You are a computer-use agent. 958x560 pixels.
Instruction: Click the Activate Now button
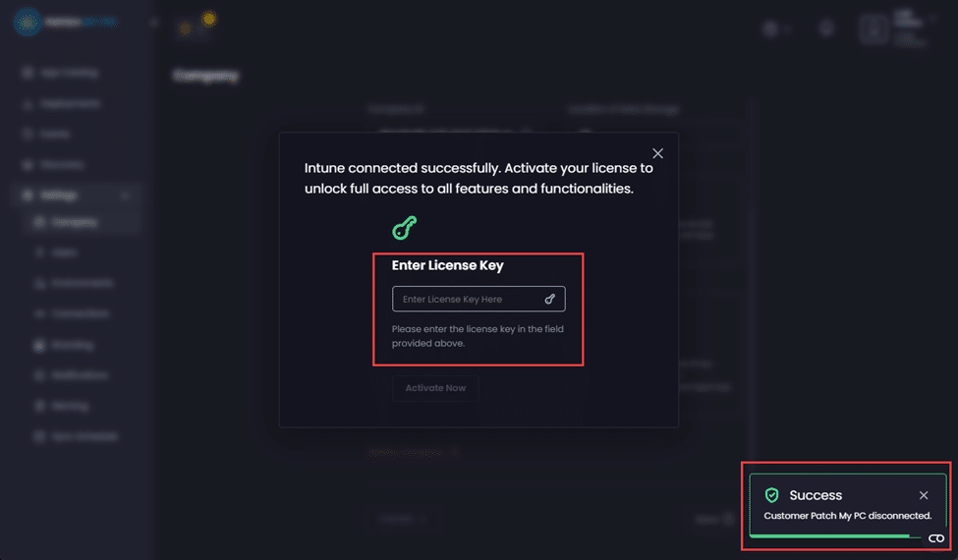click(x=435, y=388)
